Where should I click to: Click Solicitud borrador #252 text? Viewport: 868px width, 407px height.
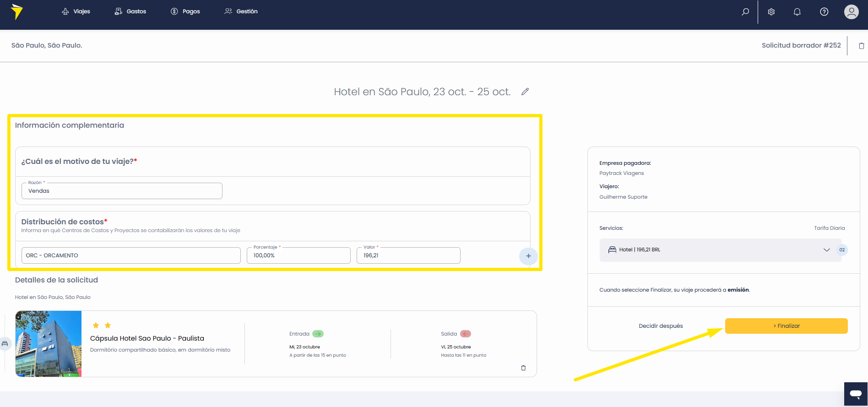pos(801,45)
